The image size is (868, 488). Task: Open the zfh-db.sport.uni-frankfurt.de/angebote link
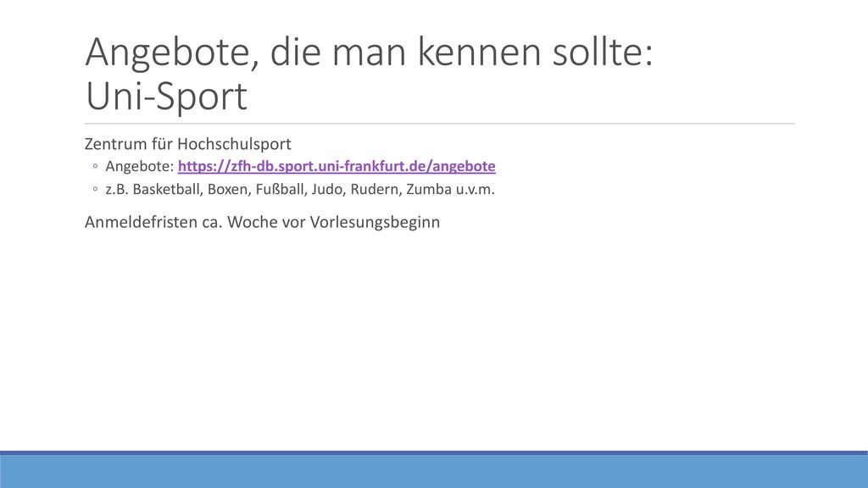pyautogui.click(x=337, y=167)
